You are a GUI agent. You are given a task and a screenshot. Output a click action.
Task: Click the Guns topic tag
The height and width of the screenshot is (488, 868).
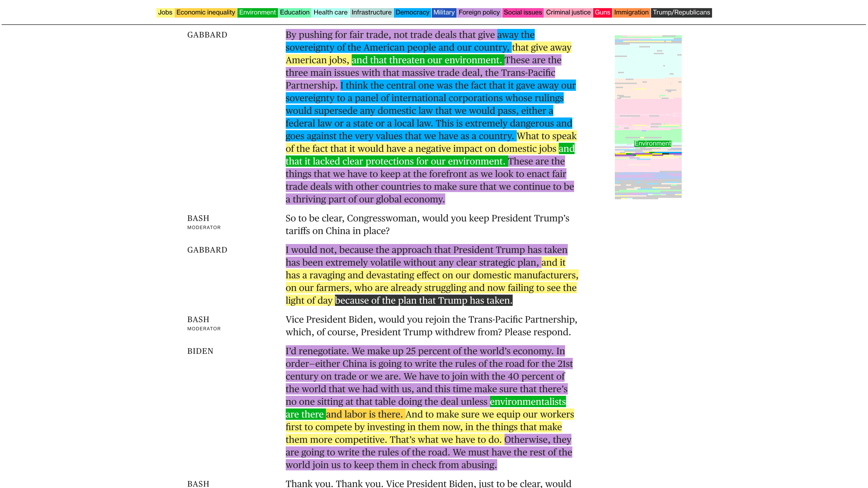pyautogui.click(x=602, y=12)
